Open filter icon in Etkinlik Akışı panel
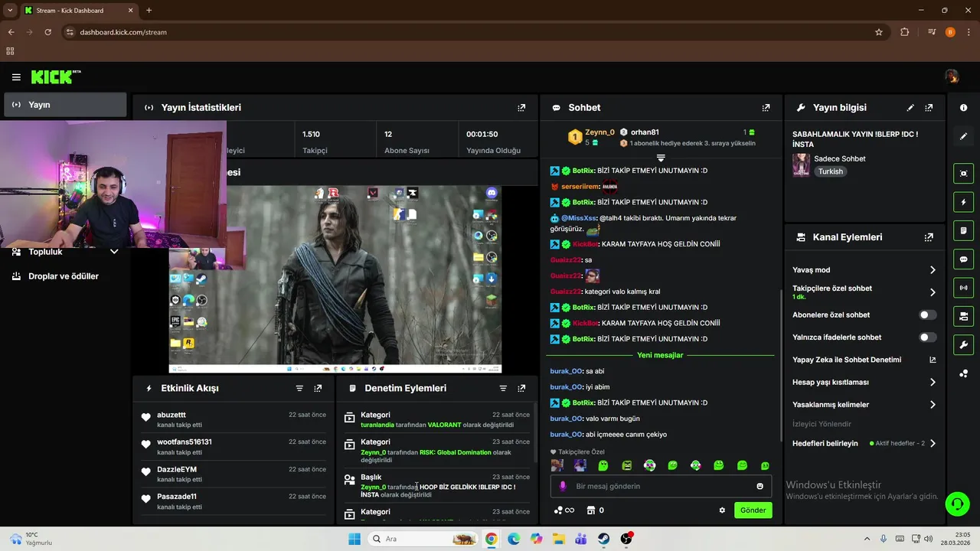Image resolution: width=980 pixels, height=551 pixels. [299, 388]
